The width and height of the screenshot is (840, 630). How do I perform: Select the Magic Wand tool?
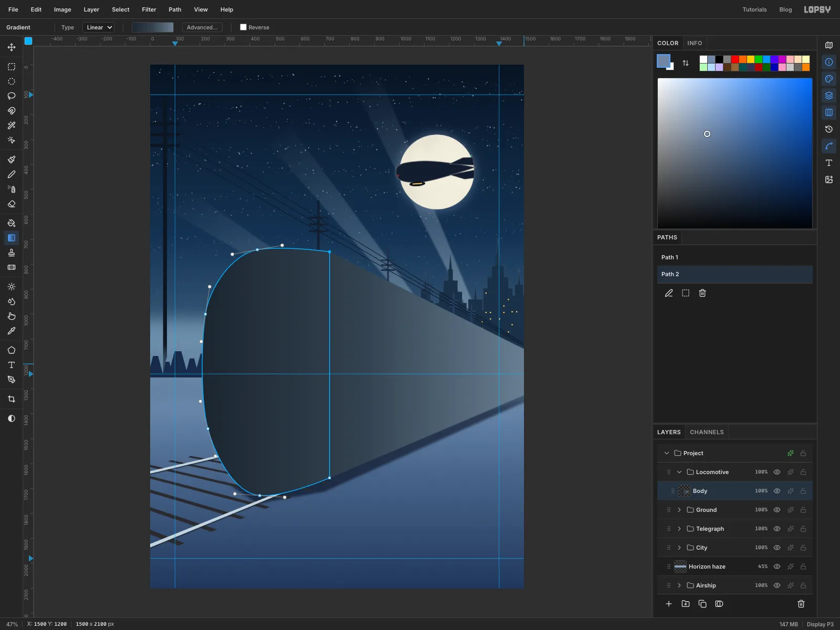[x=12, y=125]
